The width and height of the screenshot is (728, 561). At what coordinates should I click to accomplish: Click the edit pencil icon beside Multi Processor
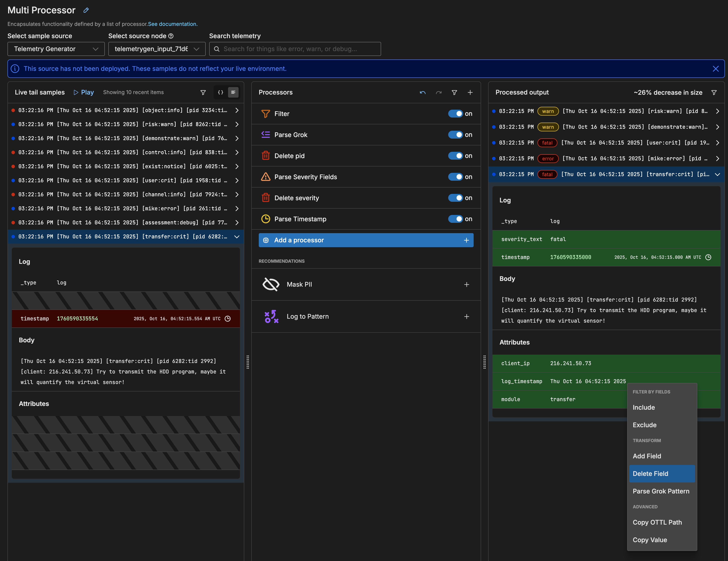click(86, 10)
